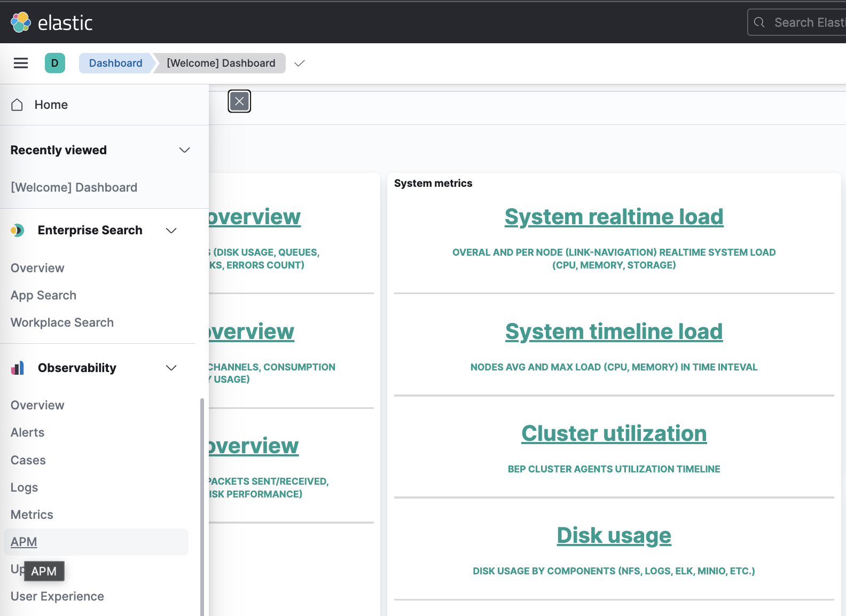Open recently viewed [Welcome] Dashboard

point(74,187)
